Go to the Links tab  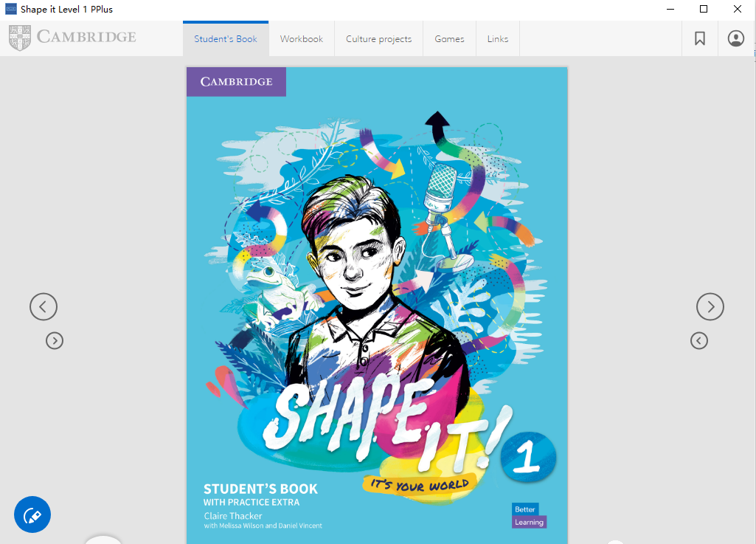tap(498, 39)
